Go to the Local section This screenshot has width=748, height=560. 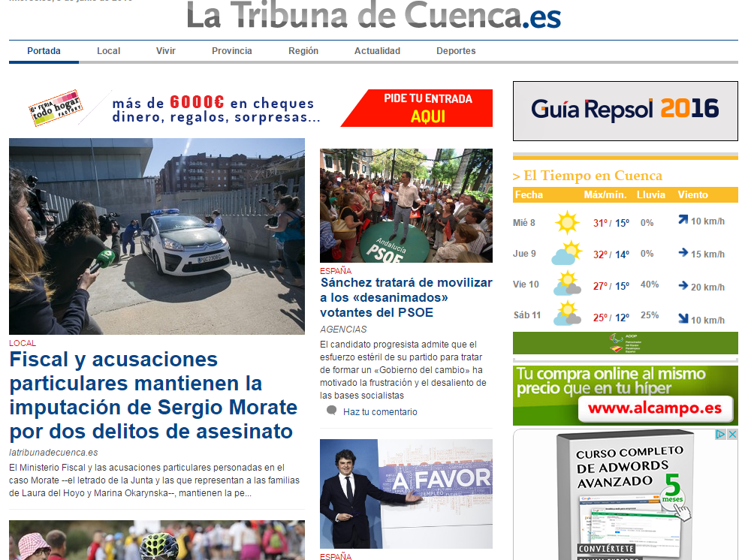click(108, 51)
